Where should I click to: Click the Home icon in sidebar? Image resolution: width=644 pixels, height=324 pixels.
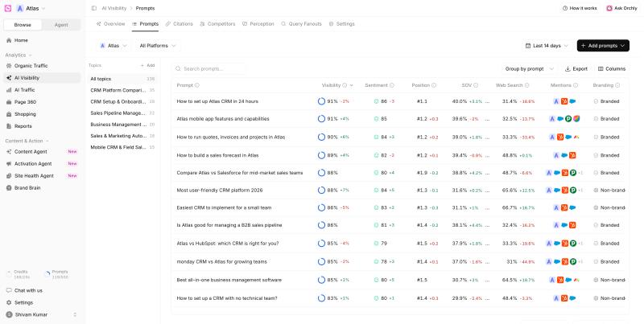click(9, 41)
